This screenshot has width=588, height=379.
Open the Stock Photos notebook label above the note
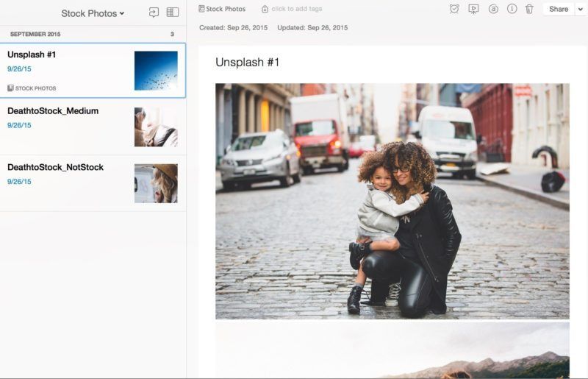[222, 9]
